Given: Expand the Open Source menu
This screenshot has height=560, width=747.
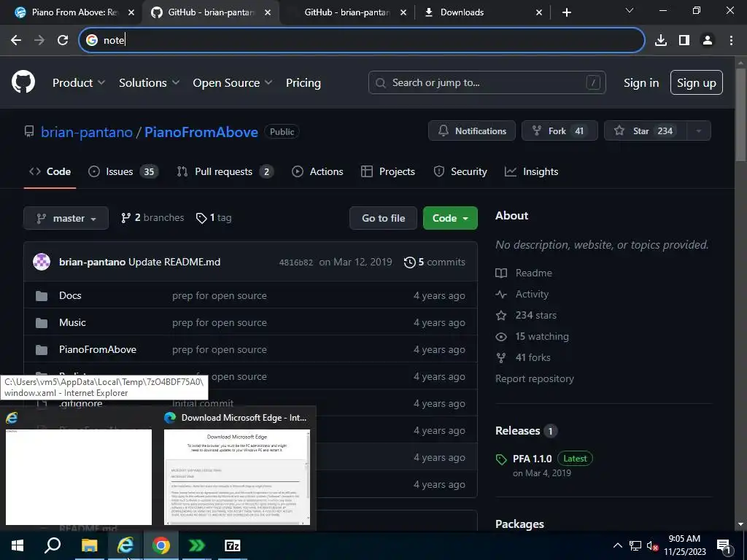Looking at the screenshot, I should pyautogui.click(x=233, y=82).
